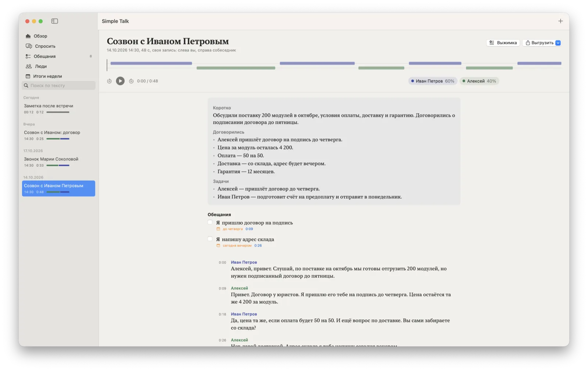Click the first purple segment on the timeline
The height and width of the screenshot is (371, 588).
pyautogui.click(x=151, y=63)
